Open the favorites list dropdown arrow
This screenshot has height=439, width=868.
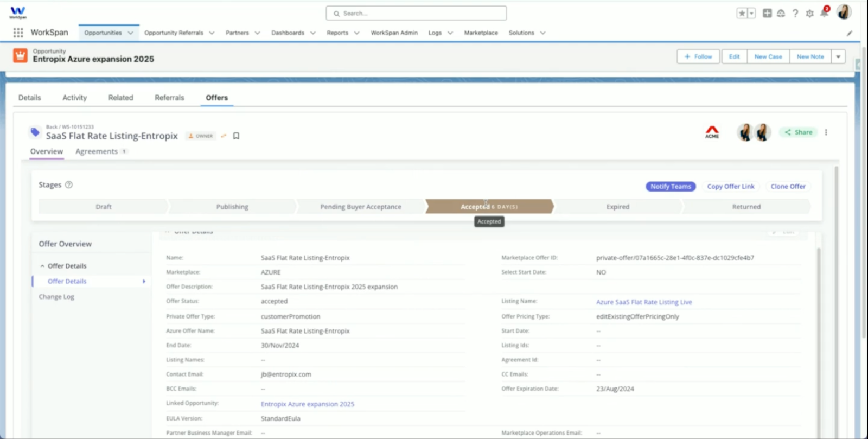(x=751, y=13)
